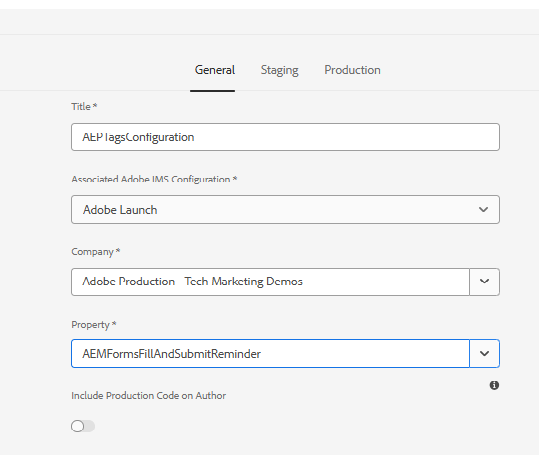Open the Staging tab

(279, 70)
